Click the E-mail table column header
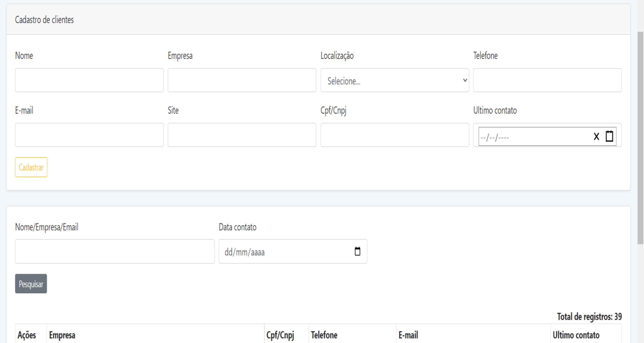Viewport: 644px width, 343px height. tap(408, 335)
